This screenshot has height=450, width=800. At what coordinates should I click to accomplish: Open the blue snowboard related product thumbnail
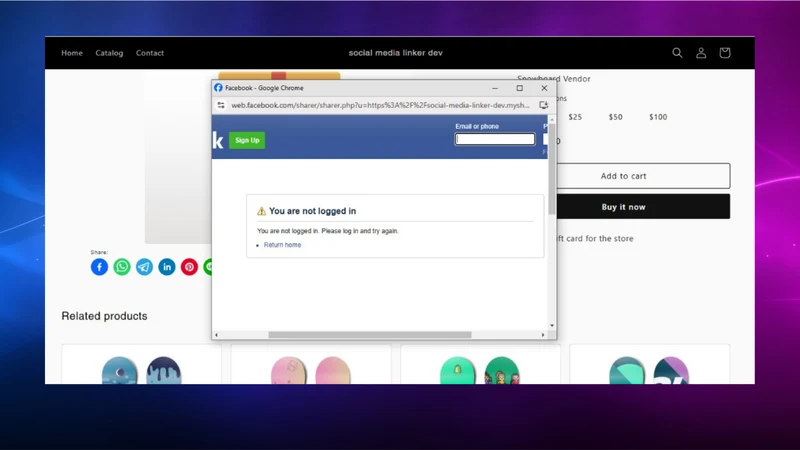tap(141, 370)
